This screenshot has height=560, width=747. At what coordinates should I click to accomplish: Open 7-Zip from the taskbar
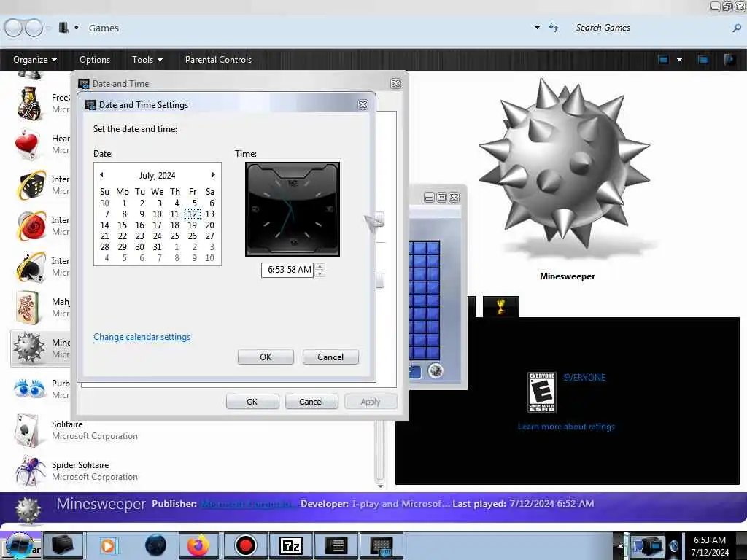point(290,545)
